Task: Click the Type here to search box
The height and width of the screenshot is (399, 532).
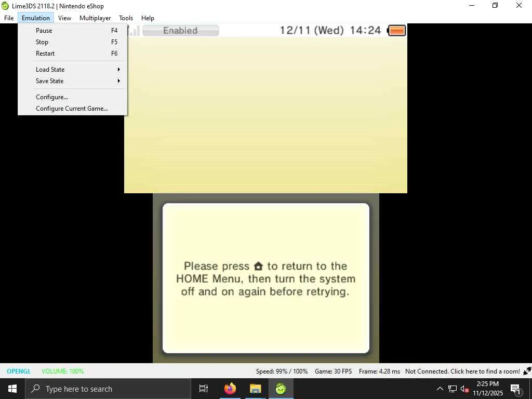Action: 108,389
